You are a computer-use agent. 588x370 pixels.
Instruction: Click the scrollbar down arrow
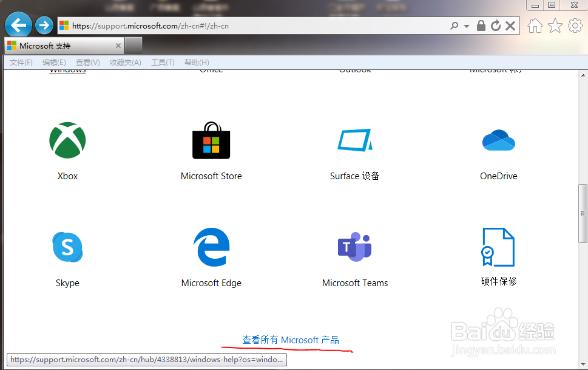tap(583, 364)
